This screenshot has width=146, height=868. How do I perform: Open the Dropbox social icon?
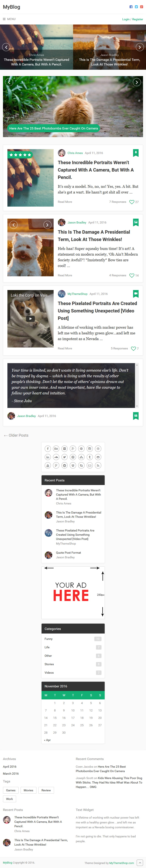tap(73, 465)
